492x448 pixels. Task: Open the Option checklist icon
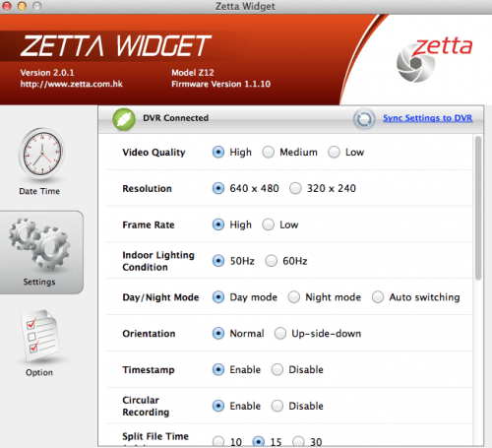tap(40, 335)
